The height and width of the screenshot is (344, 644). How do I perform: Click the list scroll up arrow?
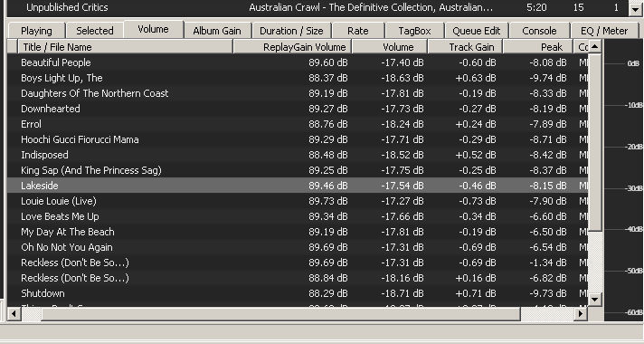[595, 47]
